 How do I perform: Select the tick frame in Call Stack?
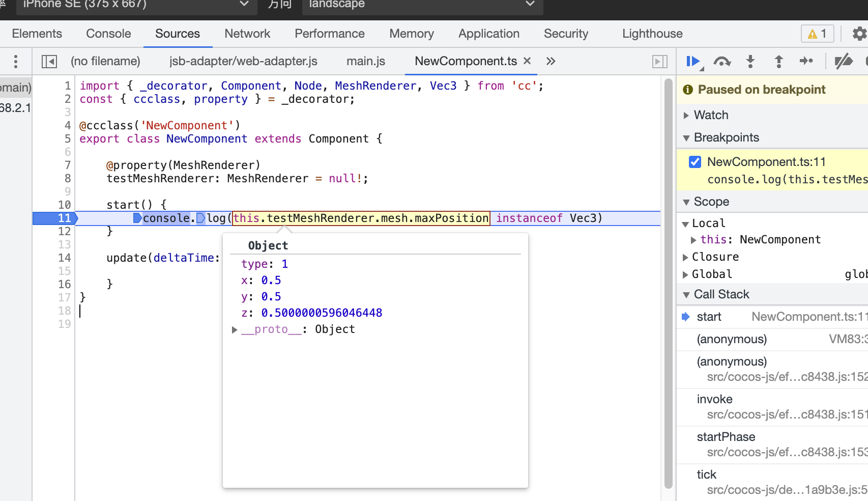[707, 474]
